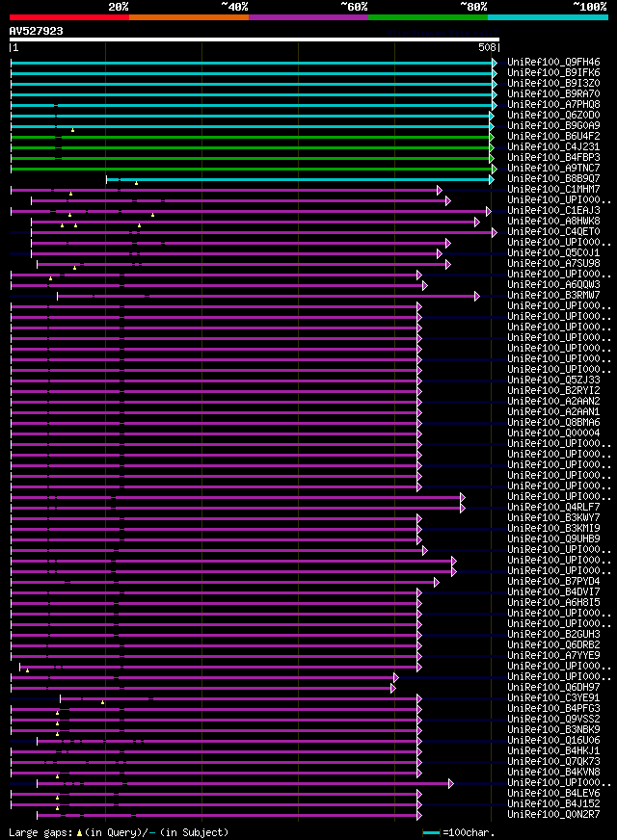Select the UniRef100_B4LEV6 label
This screenshot has height=840, width=617.
point(553,794)
